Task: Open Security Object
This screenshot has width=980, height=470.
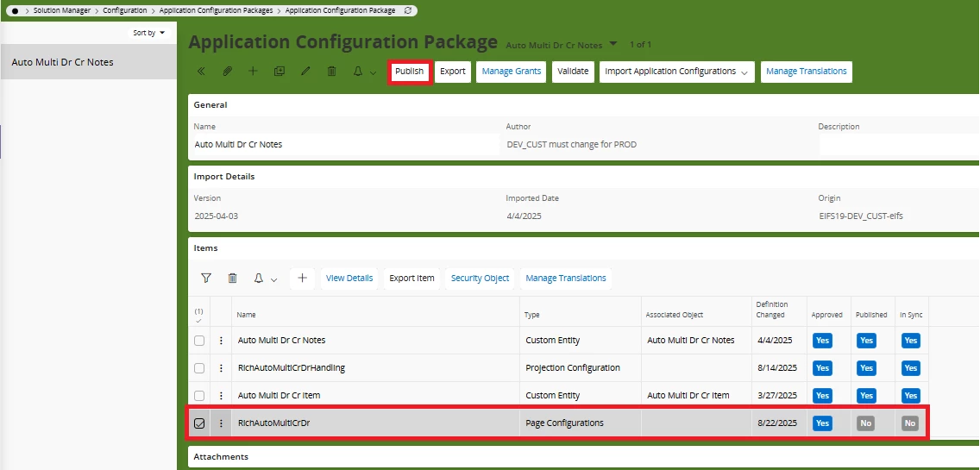Action: click(x=480, y=279)
